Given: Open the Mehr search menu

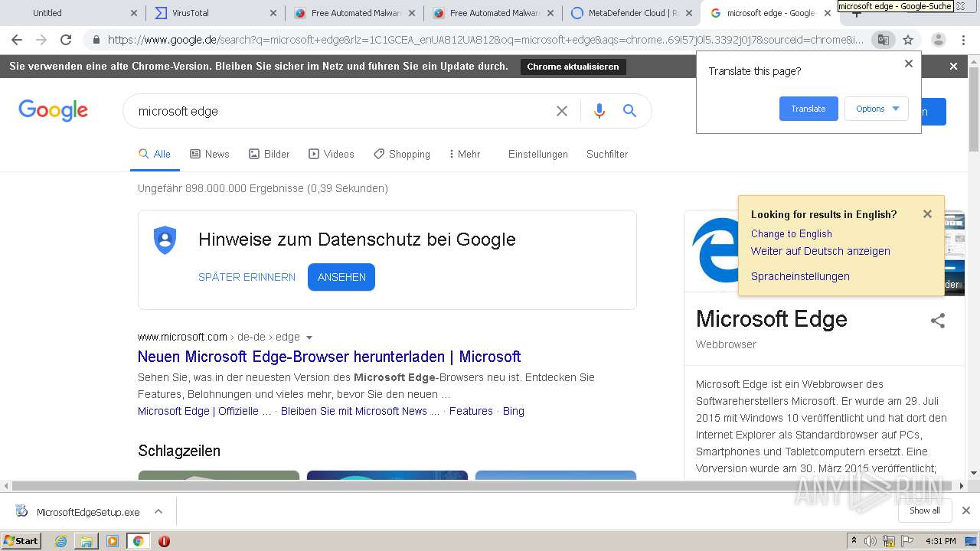Looking at the screenshot, I should coord(464,154).
